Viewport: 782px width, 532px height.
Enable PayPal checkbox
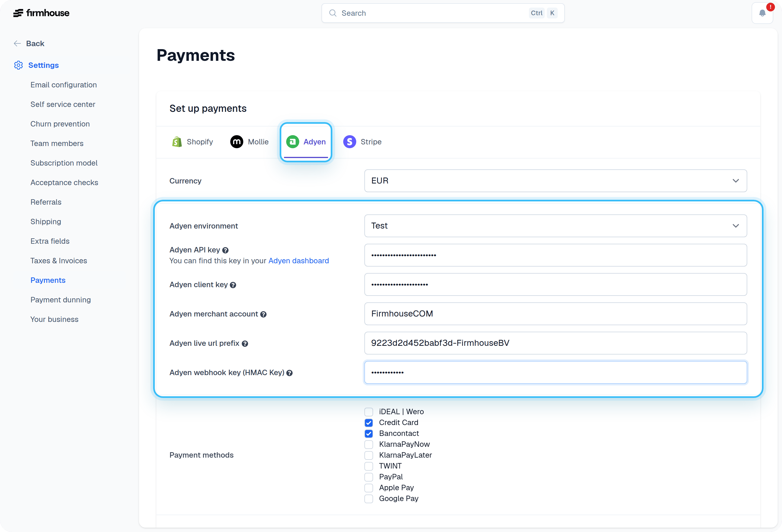[x=369, y=477]
